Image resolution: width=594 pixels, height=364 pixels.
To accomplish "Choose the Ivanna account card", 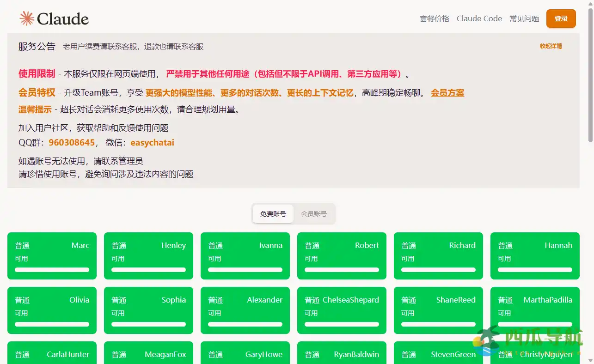I will [x=245, y=255].
